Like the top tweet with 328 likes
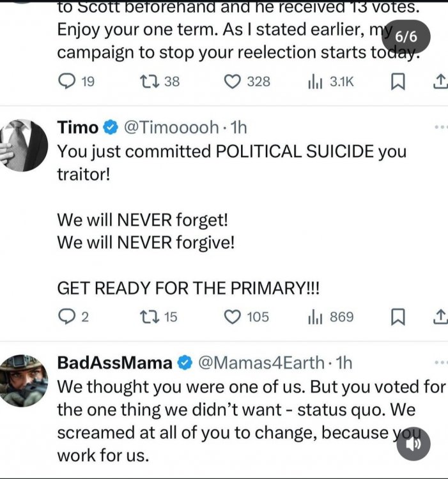The image size is (448, 479). pyautogui.click(x=233, y=81)
